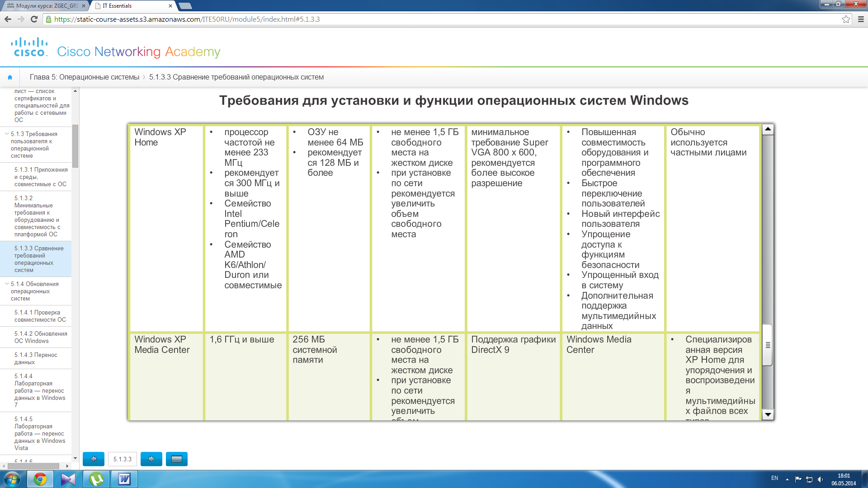Click the Cisco Networking Academy title

click(x=138, y=52)
